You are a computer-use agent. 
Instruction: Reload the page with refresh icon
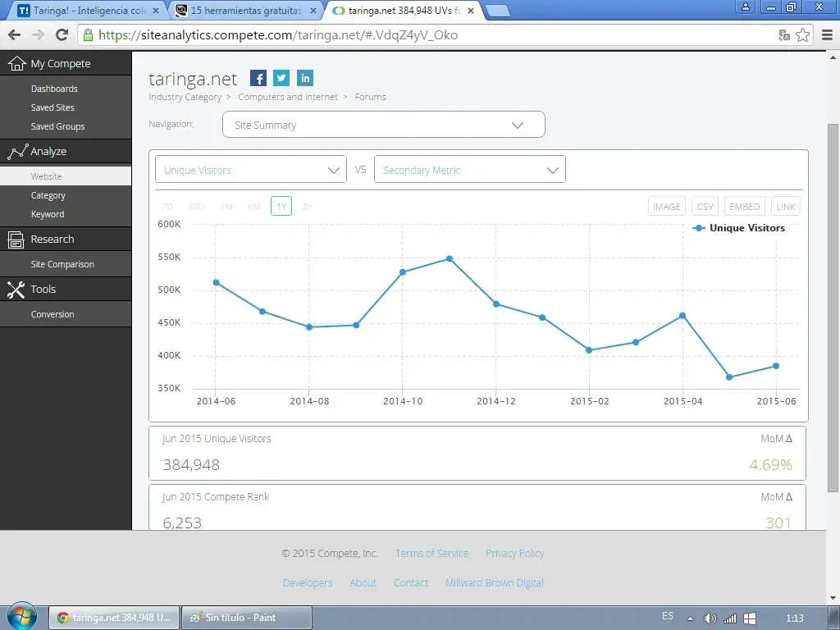tap(62, 34)
